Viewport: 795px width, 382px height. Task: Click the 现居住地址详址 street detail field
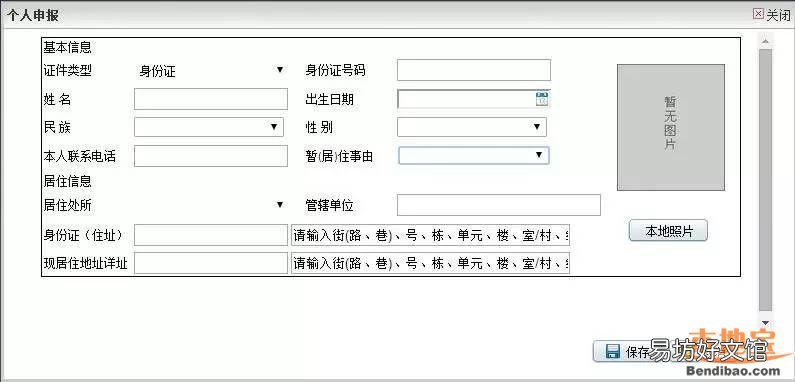pos(430,263)
